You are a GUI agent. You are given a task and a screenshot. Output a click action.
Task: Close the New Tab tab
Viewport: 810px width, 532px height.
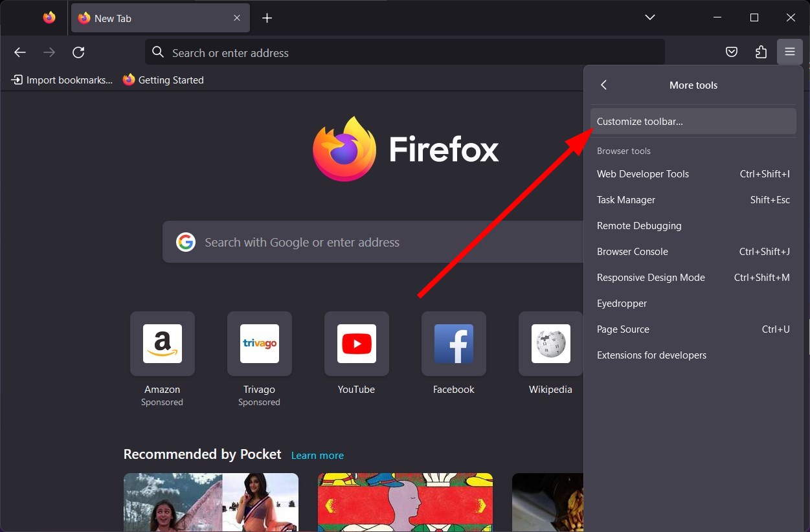tap(237, 18)
